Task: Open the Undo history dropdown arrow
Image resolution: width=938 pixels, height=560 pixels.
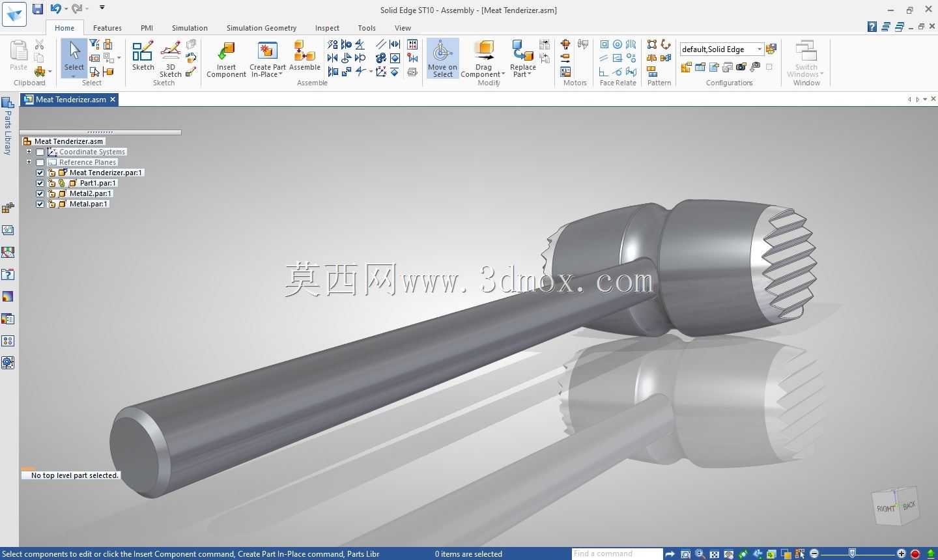Action: tap(66, 9)
